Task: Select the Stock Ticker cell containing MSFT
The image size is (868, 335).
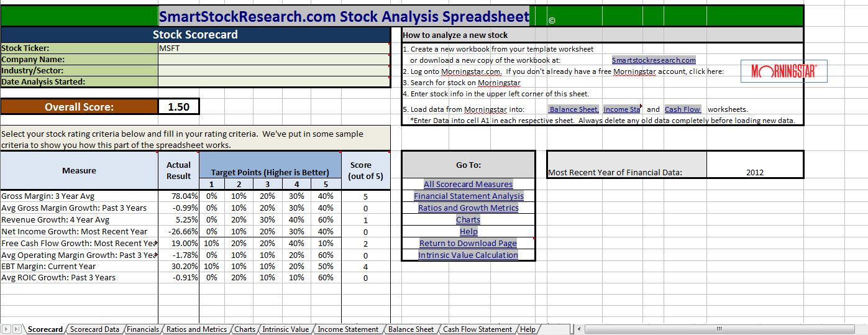Action: click(274, 48)
